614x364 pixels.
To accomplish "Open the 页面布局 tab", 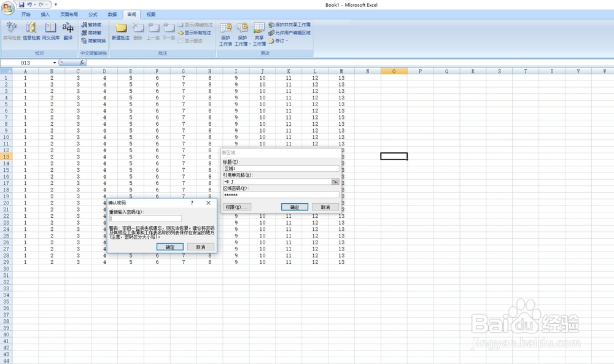I will [x=69, y=15].
